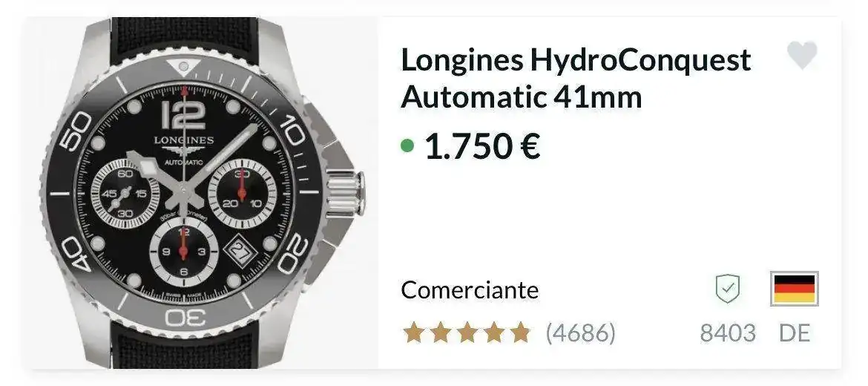Click the triangle marker at the bezel top
Screen dimensions: 868x386
183,67
